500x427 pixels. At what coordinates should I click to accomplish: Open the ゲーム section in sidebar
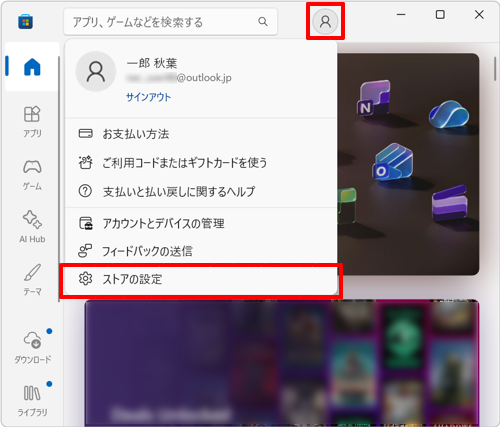(x=32, y=175)
